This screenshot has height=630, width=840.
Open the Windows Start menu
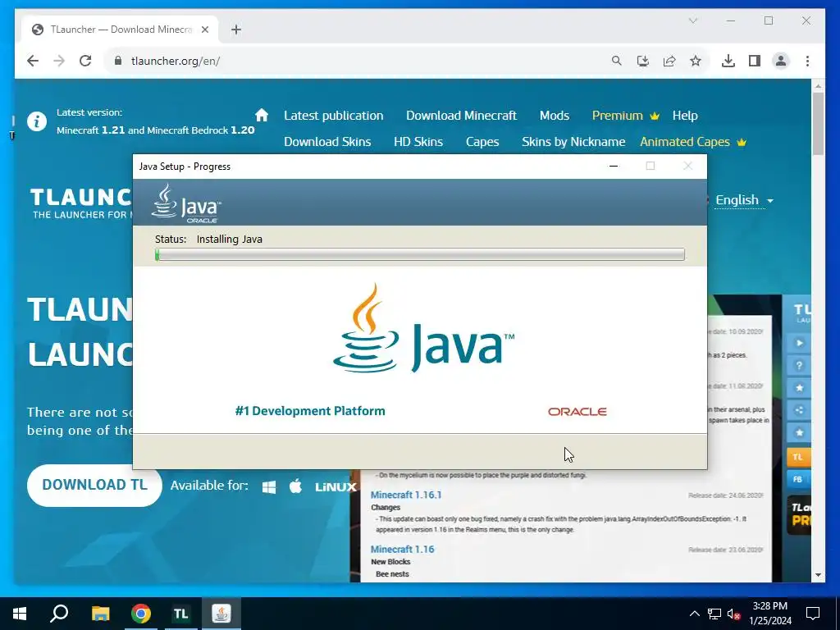[x=20, y=614]
